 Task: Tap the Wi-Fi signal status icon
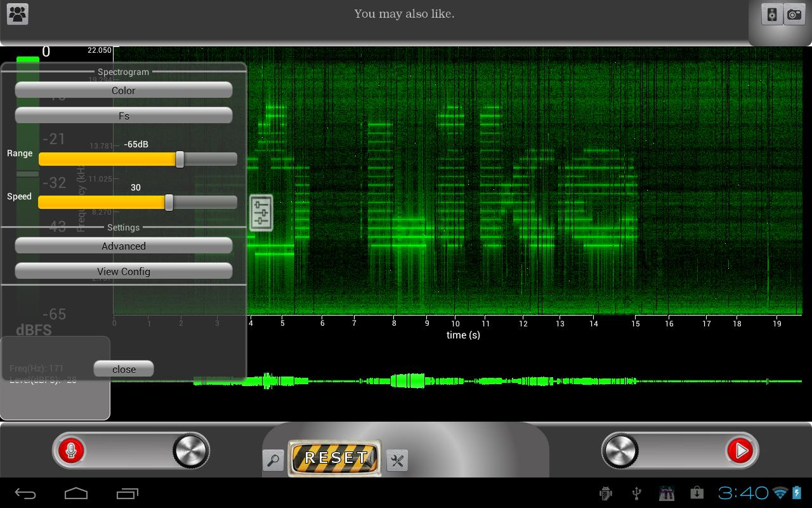coord(780,493)
